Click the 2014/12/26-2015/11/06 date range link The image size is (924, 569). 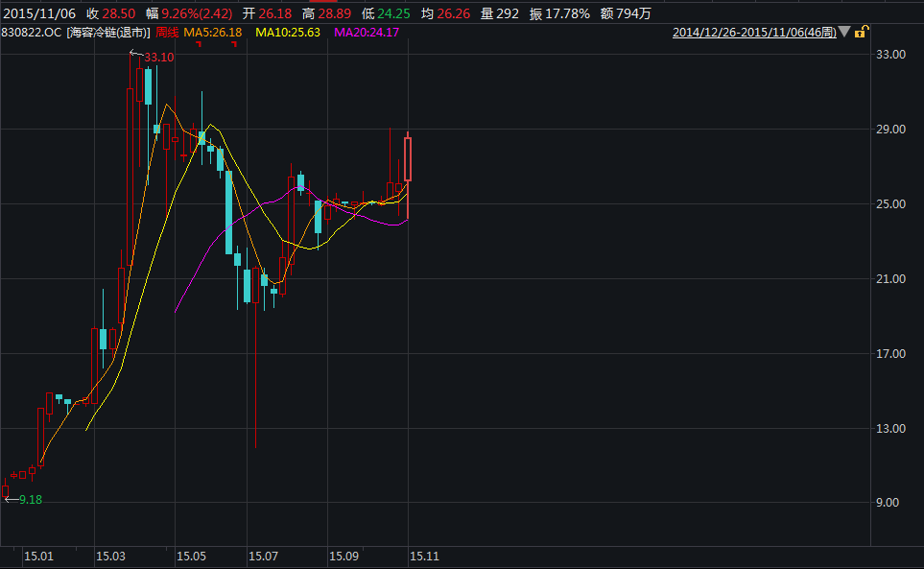point(753,33)
